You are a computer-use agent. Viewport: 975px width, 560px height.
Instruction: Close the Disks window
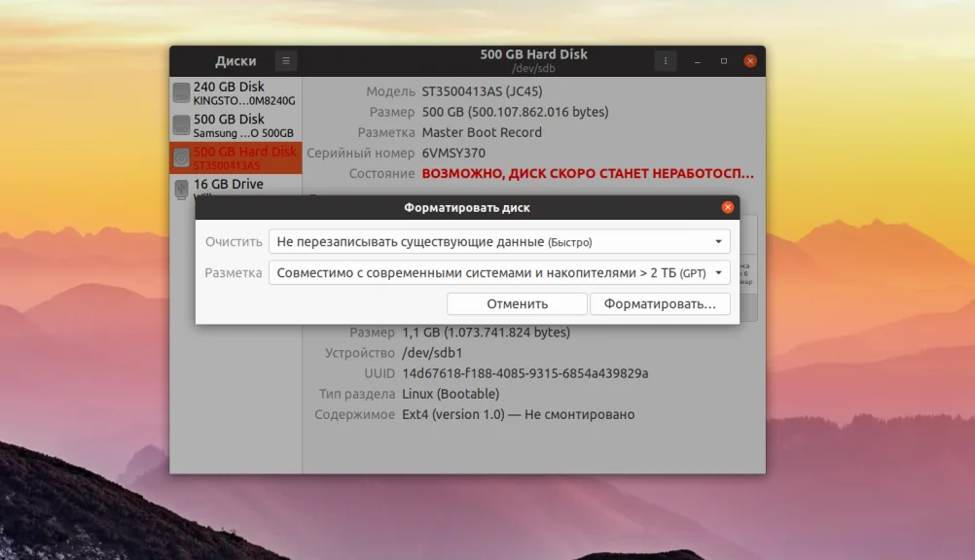click(750, 61)
